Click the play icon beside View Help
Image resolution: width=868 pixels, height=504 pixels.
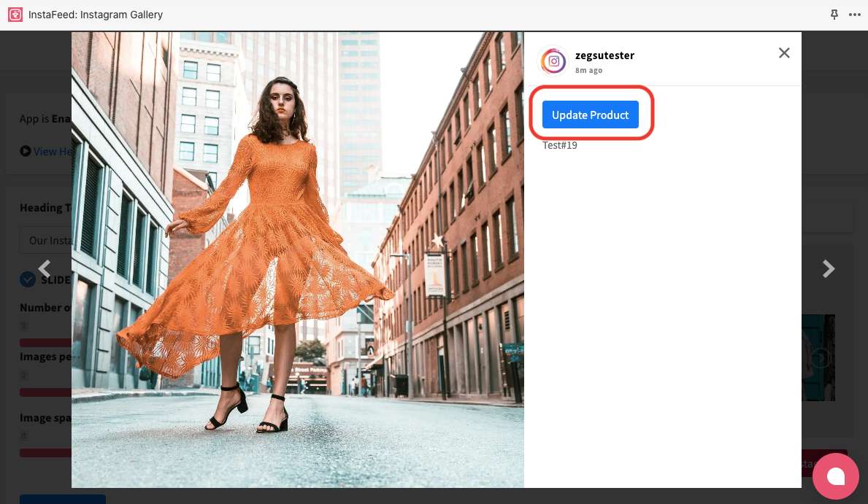(x=26, y=151)
